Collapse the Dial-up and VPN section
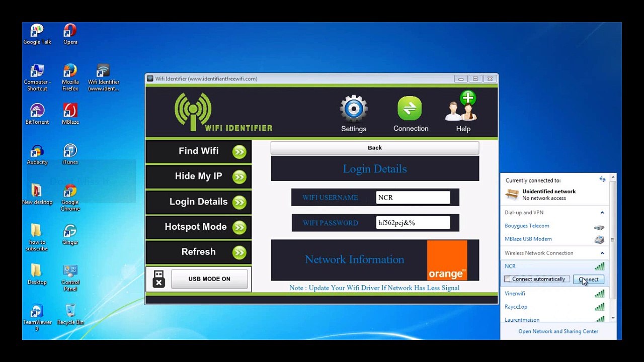Viewport: 644px width, 362px height. (602, 213)
